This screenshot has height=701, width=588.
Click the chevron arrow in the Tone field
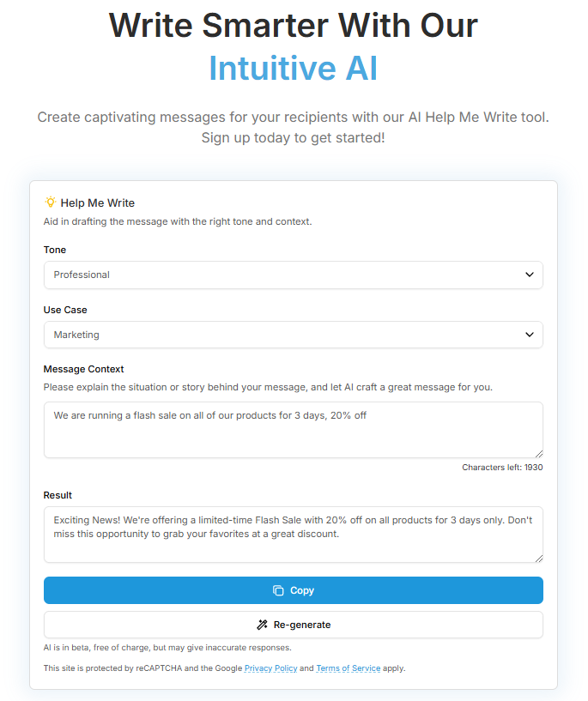[529, 275]
